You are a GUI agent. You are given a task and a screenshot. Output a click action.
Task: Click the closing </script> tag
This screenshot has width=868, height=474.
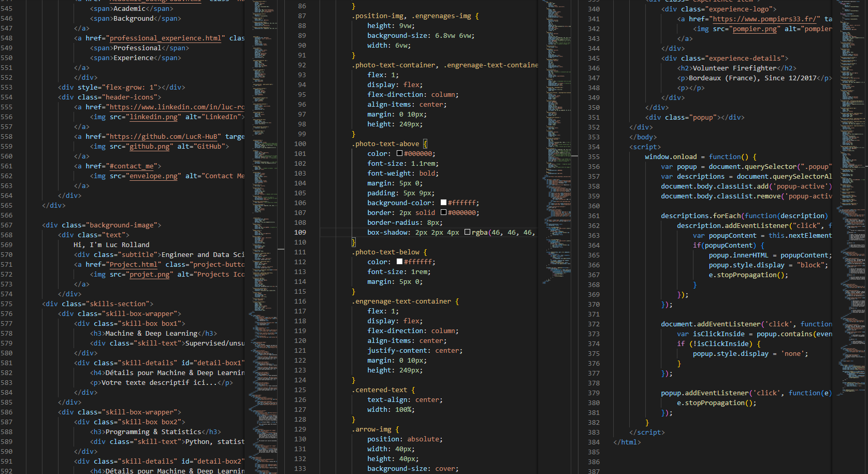647,433
